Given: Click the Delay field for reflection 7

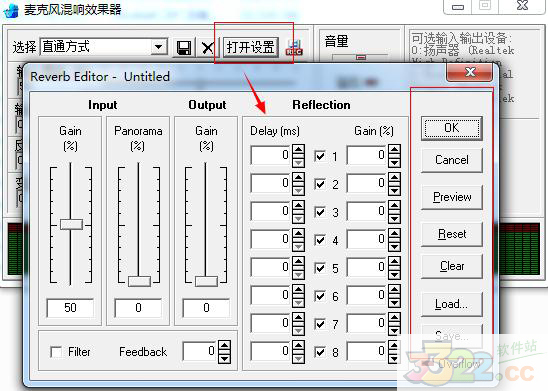Looking at the screenshot, I should [x=271, y=323].
